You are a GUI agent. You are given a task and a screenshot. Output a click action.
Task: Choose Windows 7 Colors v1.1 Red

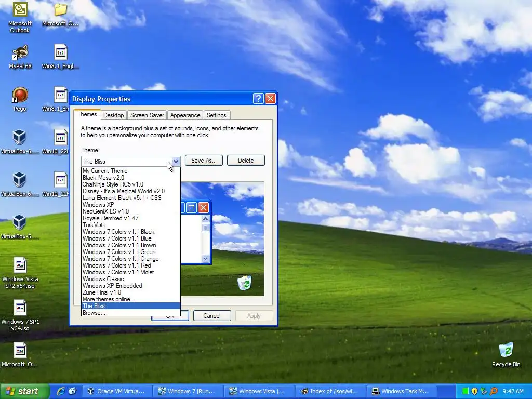(x=130, y=265)
